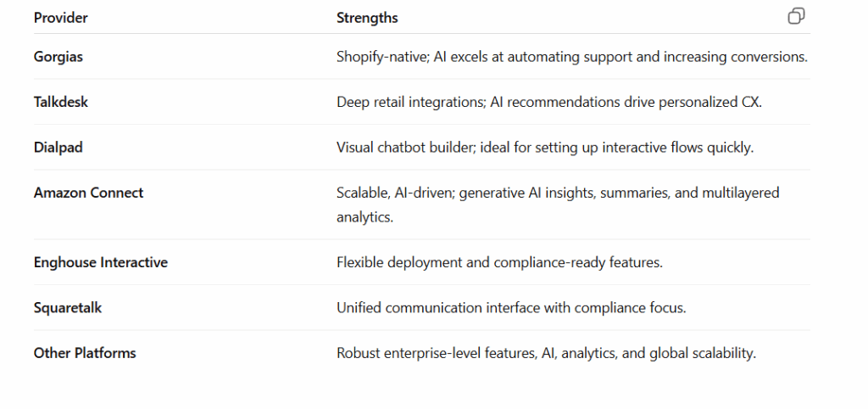This screenshot has width=868, height=409.
Task: Click the Squaretalk provider name
Action: (68, 307)
